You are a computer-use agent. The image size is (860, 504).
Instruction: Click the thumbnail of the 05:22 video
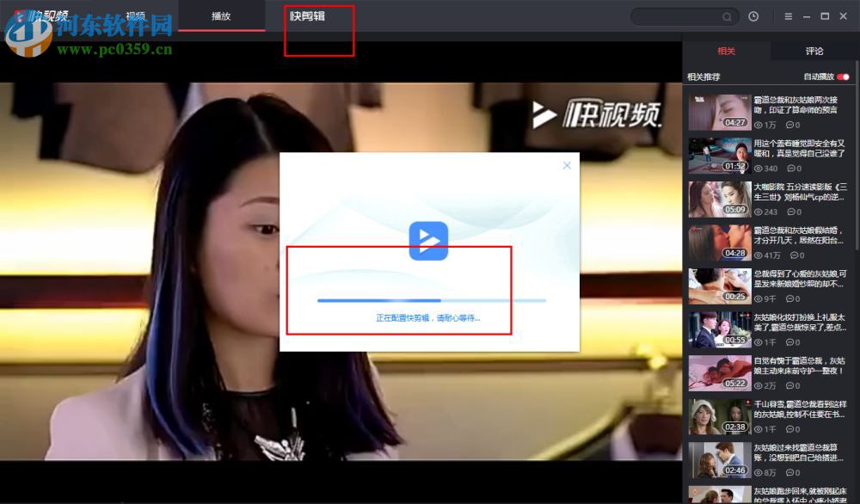(720, 373)
